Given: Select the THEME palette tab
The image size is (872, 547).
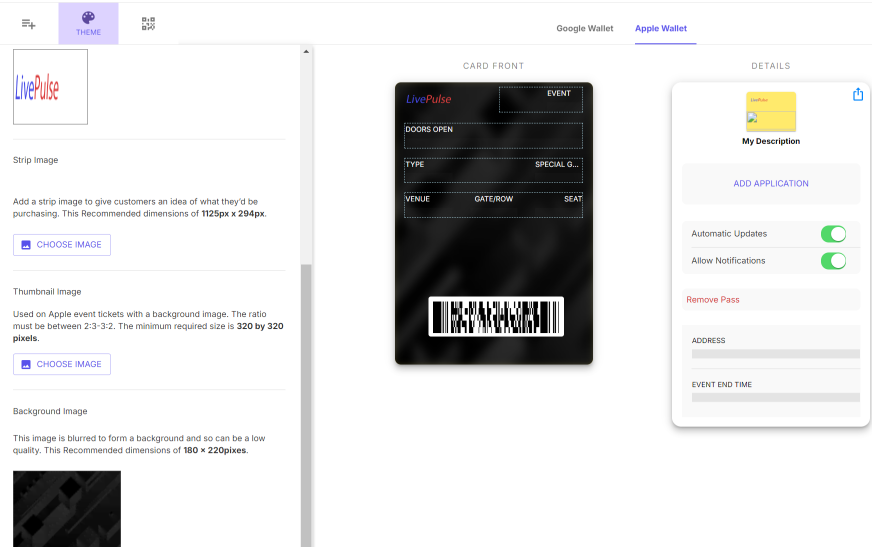Looking at the screenshot, I should [88, 24].
